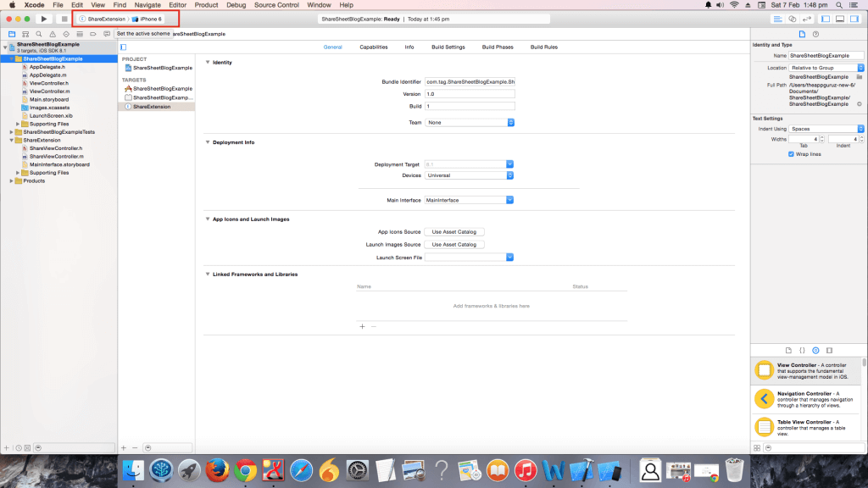Screen dimensions: 868x488
Task: Use Asset Catalog for Launch Images Source
Action: pyautogui.click(x=454, y=245)
